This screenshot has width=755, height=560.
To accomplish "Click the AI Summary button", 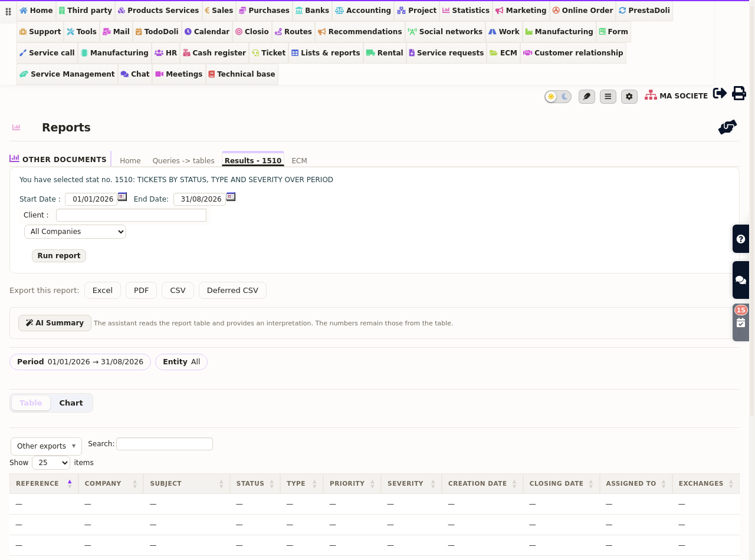I will coord(55,323).
